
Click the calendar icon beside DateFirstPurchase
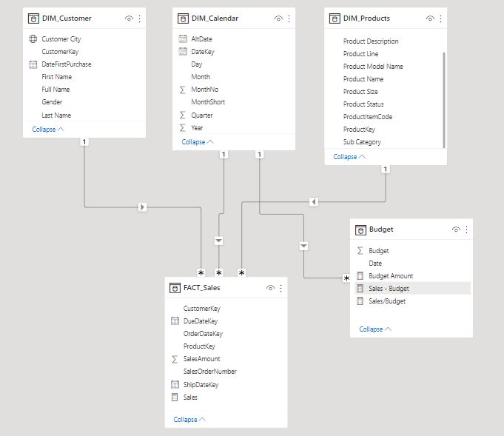tap(33, 64)
